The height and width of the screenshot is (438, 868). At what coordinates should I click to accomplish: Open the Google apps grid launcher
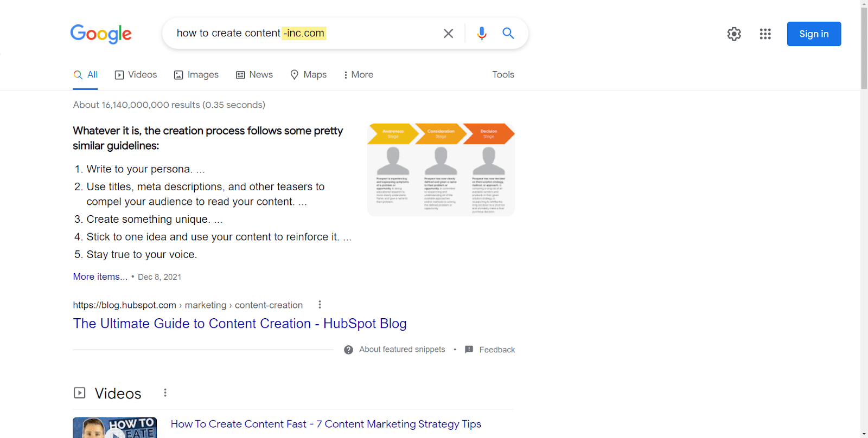tap(765, 34)
